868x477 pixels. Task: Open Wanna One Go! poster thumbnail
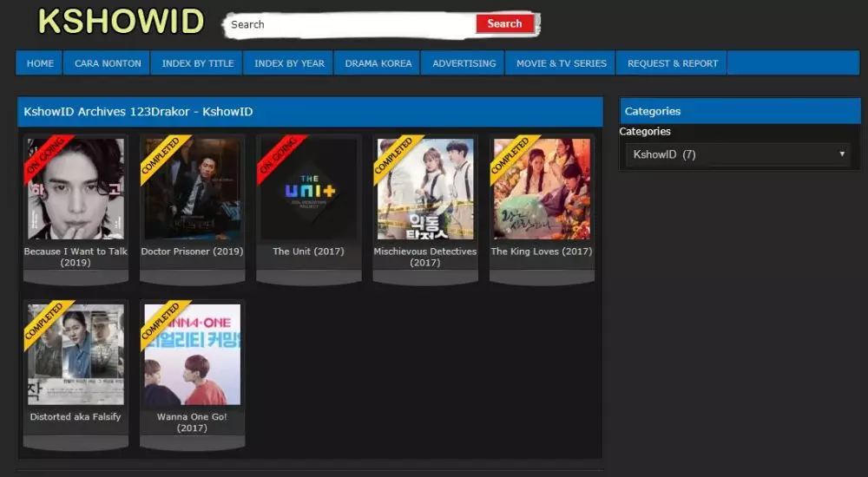pos(192,354)
